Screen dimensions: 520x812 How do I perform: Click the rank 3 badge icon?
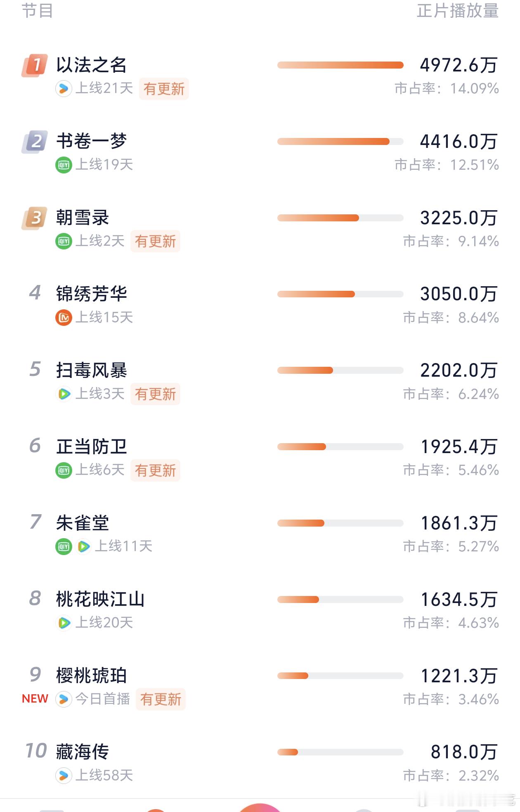35,218
